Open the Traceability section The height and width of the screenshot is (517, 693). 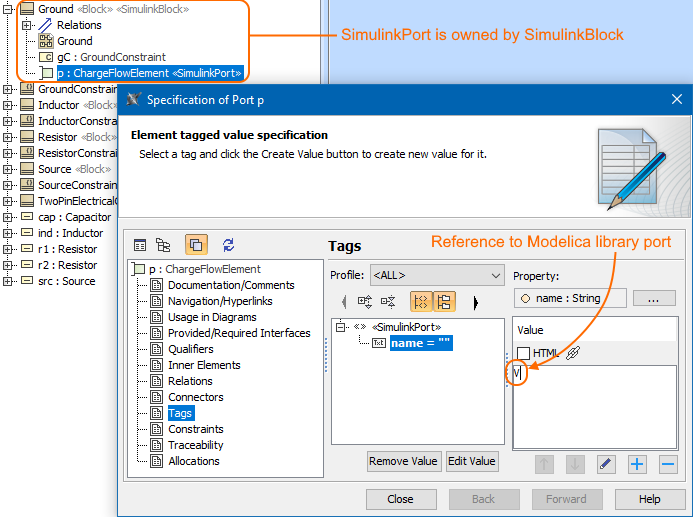pos(196,445)
